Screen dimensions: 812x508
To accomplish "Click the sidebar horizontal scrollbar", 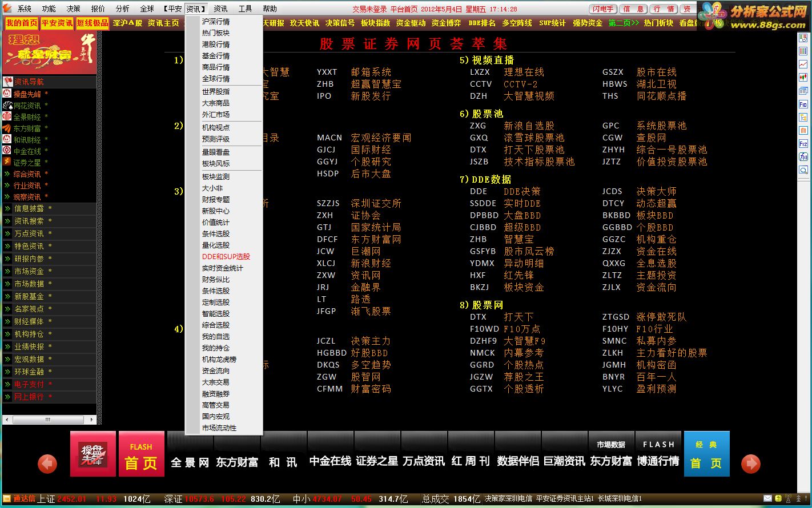I will [x=49, y=420].
